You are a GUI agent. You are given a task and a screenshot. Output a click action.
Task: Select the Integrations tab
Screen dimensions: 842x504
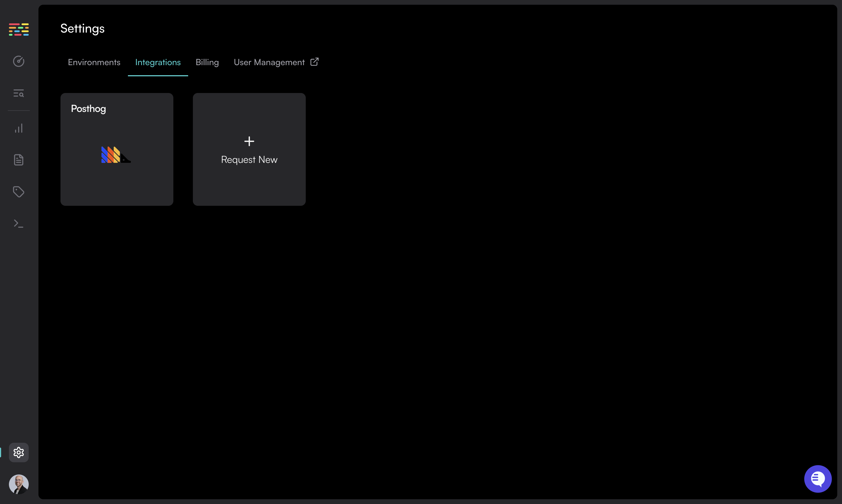(x=158, y=62)
